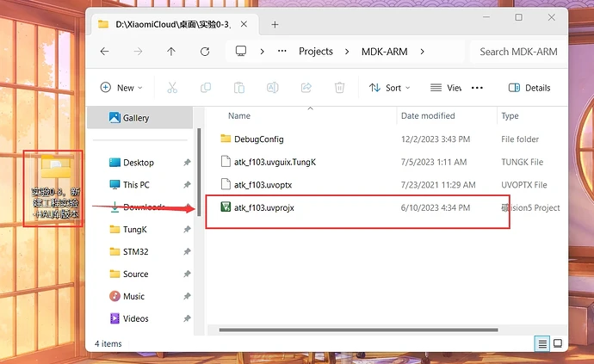Click the Cut scissors icon in toolbar
The width and height of the screenshot is (594, 364).
[x=172, y=88]
